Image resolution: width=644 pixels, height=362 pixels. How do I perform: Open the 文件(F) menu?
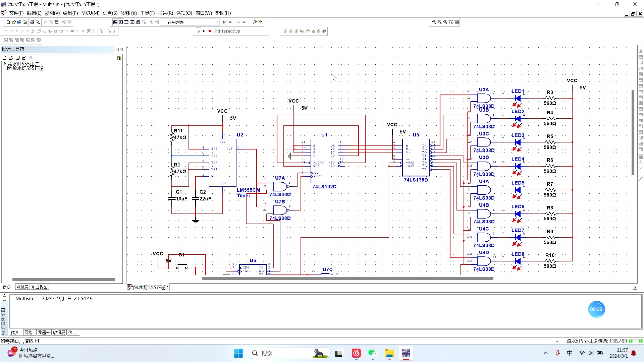16,13
